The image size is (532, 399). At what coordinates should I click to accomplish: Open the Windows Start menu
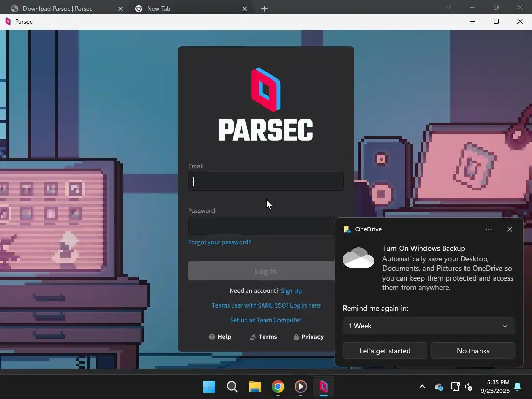pyautogui.click(x=209, y=387)
